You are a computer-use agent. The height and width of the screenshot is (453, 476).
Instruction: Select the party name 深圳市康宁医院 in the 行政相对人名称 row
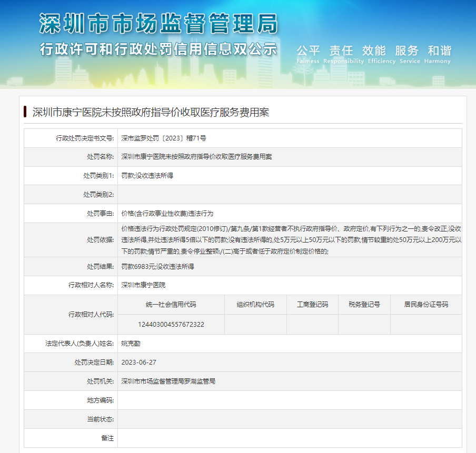[x=143, y=285]
